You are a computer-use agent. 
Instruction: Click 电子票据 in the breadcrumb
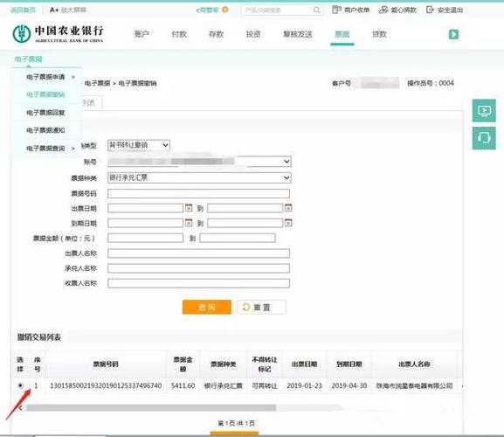click(97, 83)
